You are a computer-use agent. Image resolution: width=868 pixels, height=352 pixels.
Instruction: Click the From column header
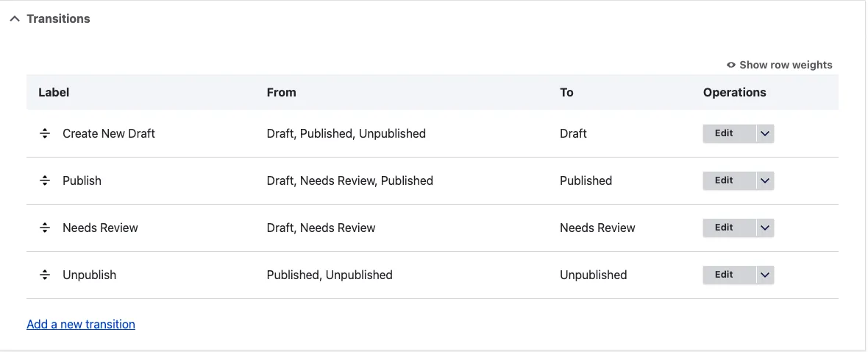[281, 93]
